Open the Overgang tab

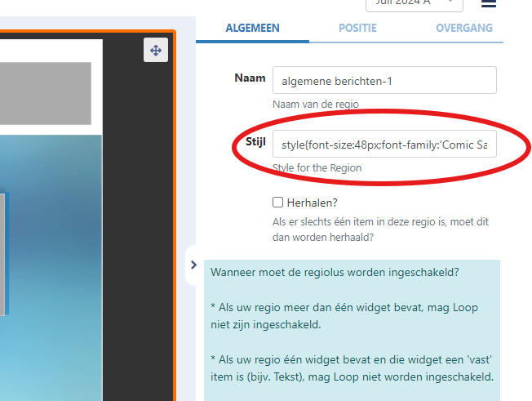463,28
